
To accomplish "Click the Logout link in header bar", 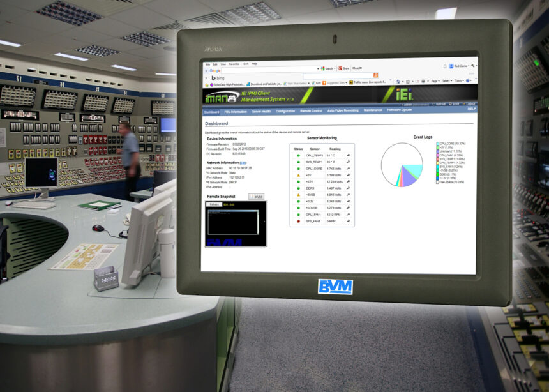I will coord(469,103).
